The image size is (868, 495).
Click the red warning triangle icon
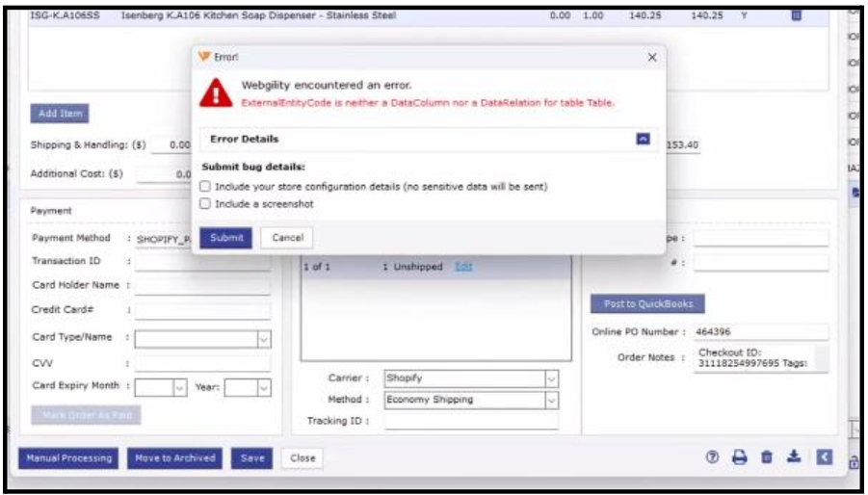coord(216,92)
